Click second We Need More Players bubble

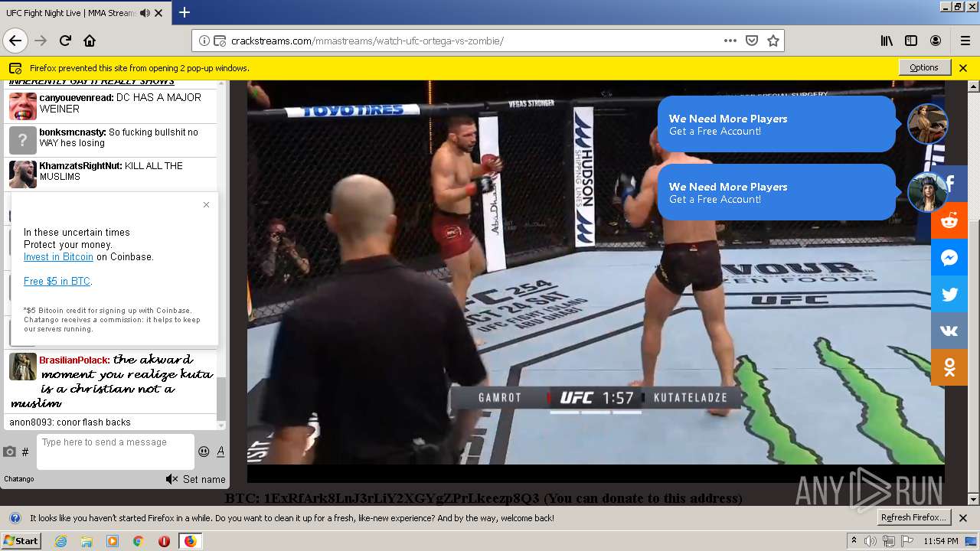[776, 192]
